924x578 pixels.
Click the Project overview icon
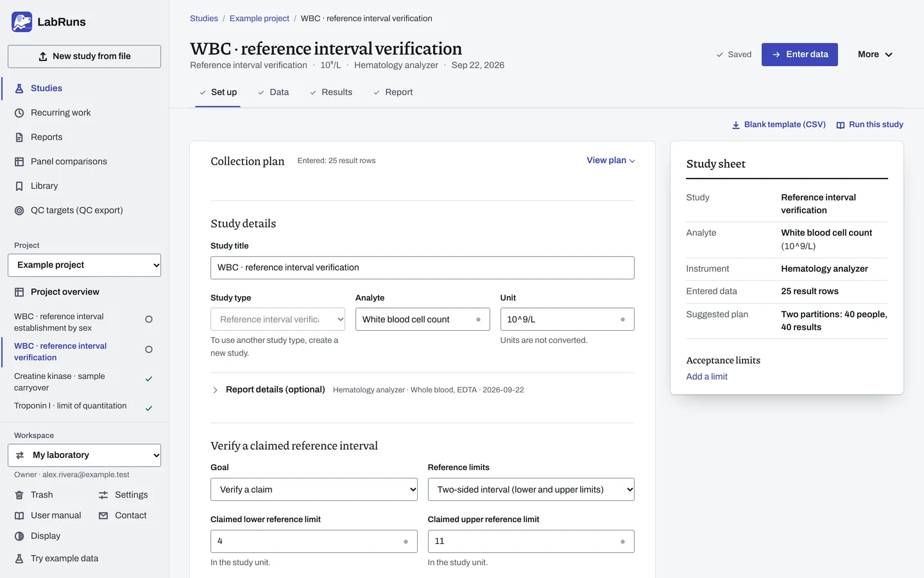[19, 292]
